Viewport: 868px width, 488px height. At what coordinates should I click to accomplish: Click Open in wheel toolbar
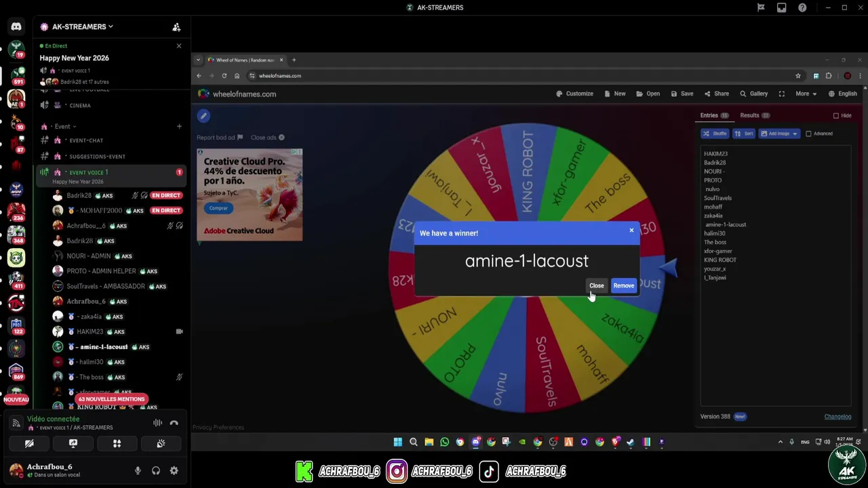[648, 94]
